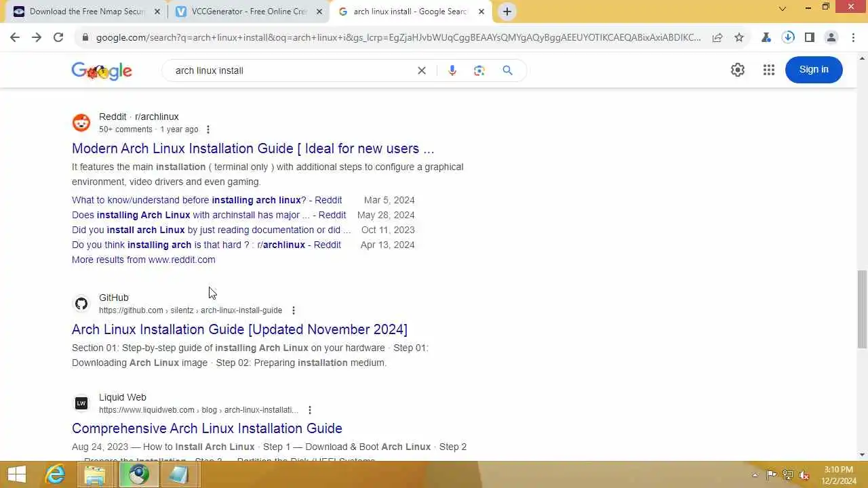Go to Google home via the logo
This screenshot has width=868, height=488.
[102, 71]
